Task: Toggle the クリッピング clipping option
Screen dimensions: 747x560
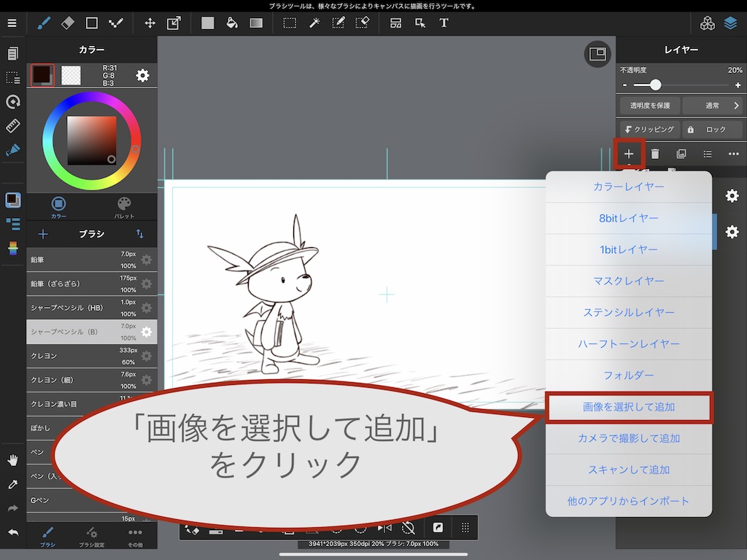Action: (x=649, y=129)
